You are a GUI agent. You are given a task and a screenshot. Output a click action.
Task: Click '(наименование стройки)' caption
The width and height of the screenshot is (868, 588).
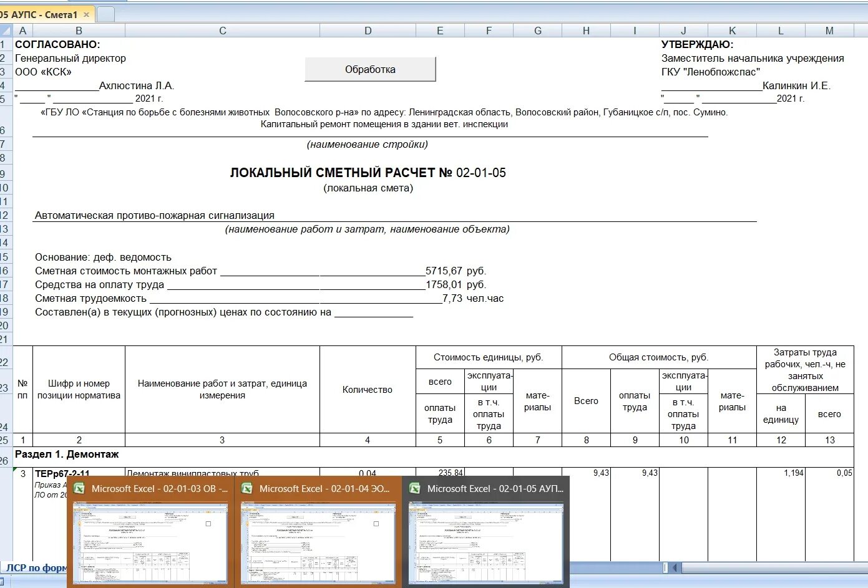[x=368, y=144]
